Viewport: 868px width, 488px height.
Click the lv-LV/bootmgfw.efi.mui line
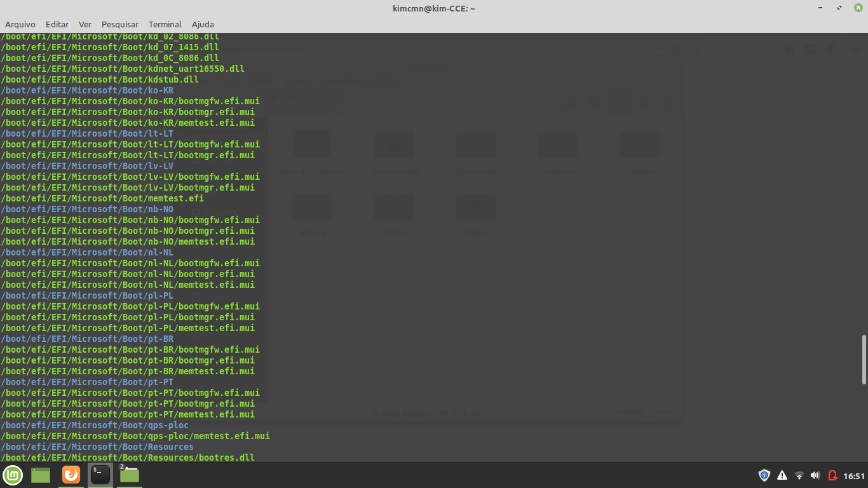[x=130, y=177]
